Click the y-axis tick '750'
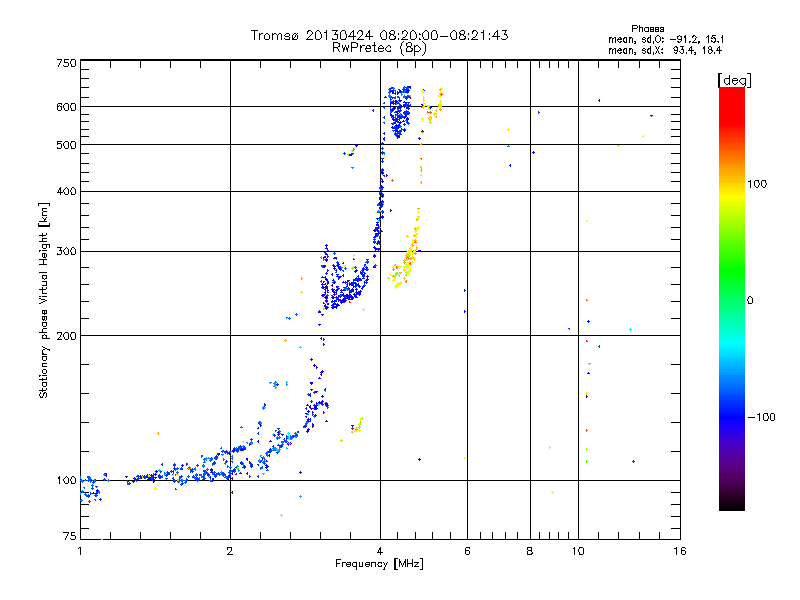The width and height of the screenshot is (800, 600). coord(66,63)
